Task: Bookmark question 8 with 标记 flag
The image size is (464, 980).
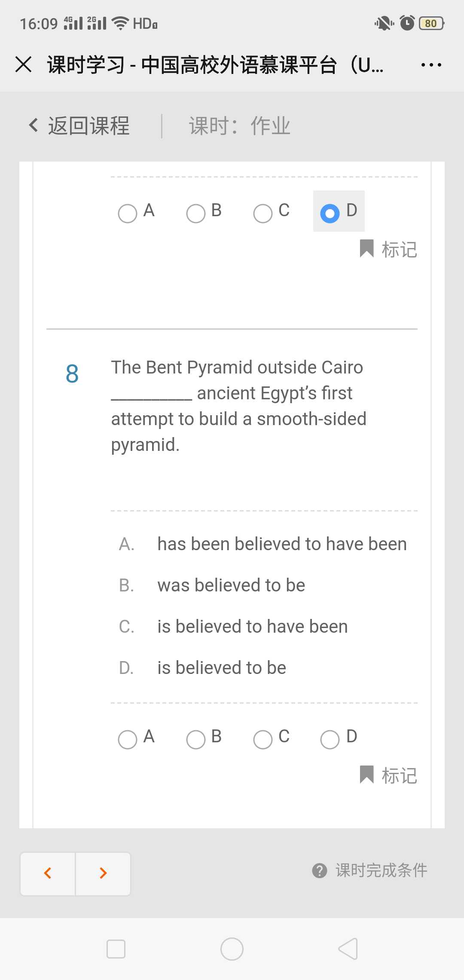Action: pos(388,775)
